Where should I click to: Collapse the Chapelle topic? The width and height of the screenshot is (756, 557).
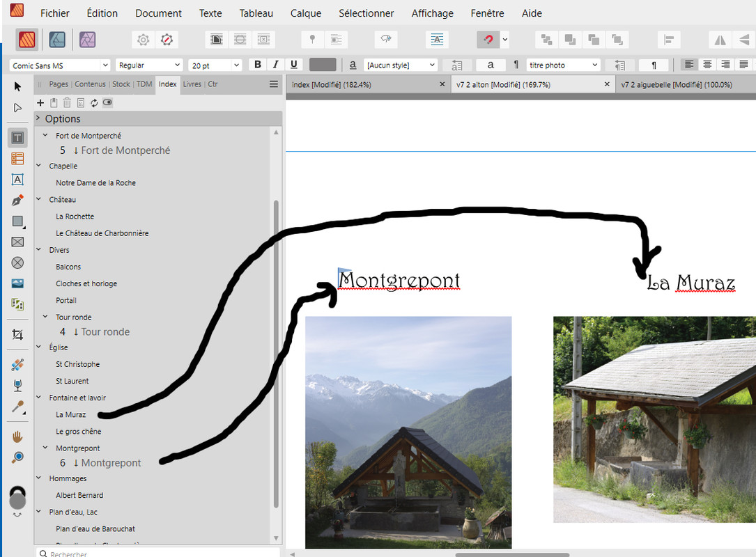click(x=38, y=165)
